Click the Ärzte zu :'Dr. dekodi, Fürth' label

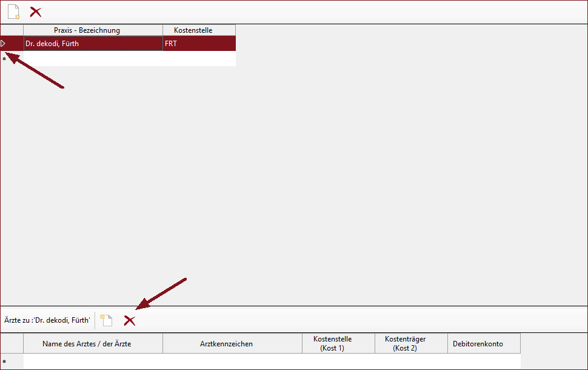point(47,320)
